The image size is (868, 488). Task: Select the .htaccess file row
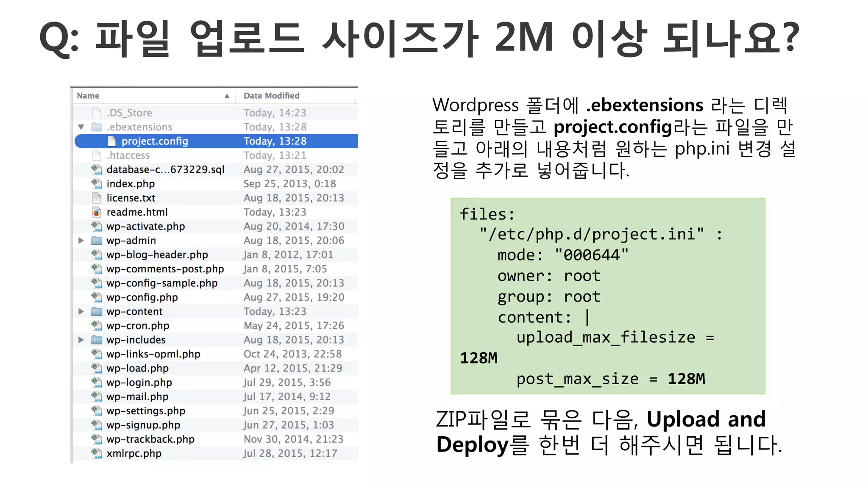click(128, 155)
